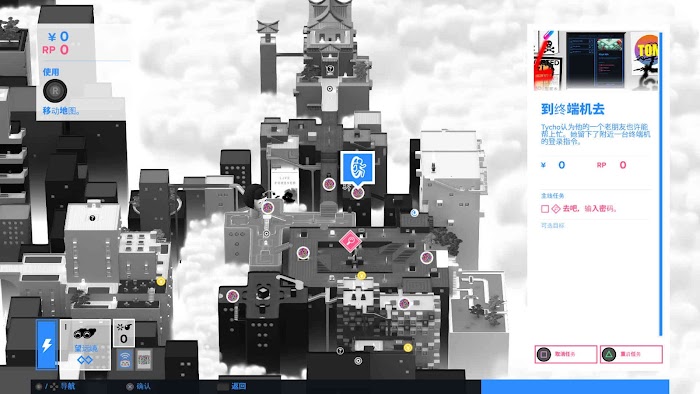Click the yellow coin marker below the pink diamond
Image resolution: width=700 pixels, height=394 pixels.
362,275
